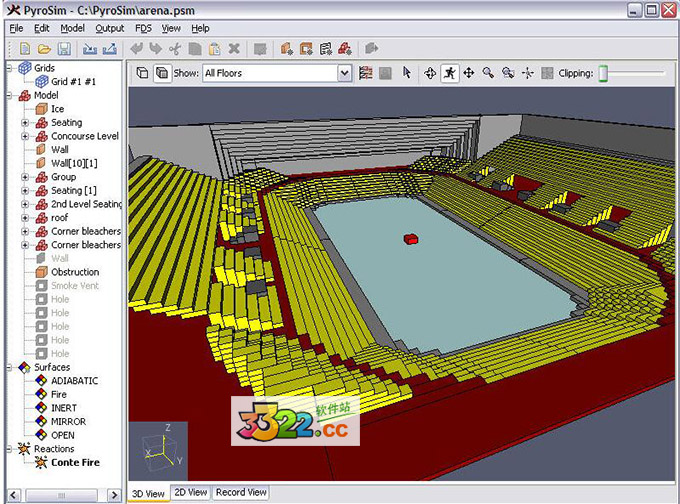Save the model with the floppy icon
This screenshot has height=504, width=680.
click(64, 49)
